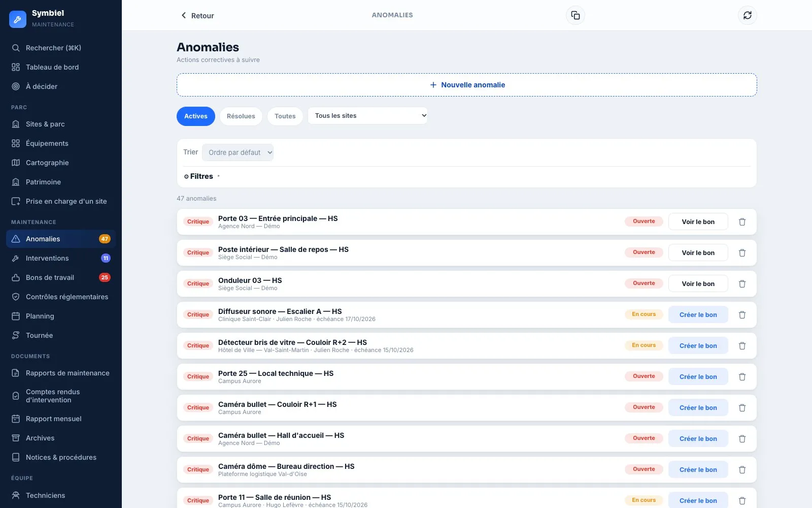812x508 pixels.
Task: Open Sites & parc in sidebar
Action: pyautogui.click(x=61, y=124)
